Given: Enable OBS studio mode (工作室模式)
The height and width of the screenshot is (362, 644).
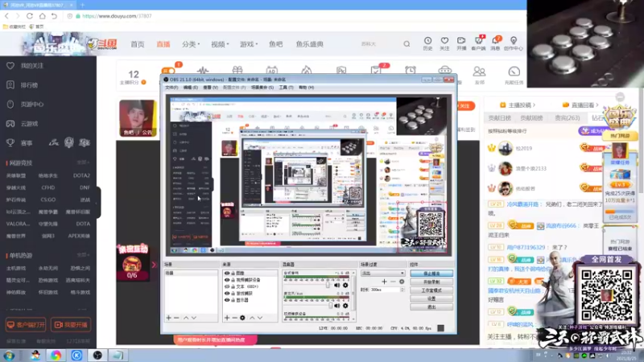Looking at the screenshot, I should (431, 290).
